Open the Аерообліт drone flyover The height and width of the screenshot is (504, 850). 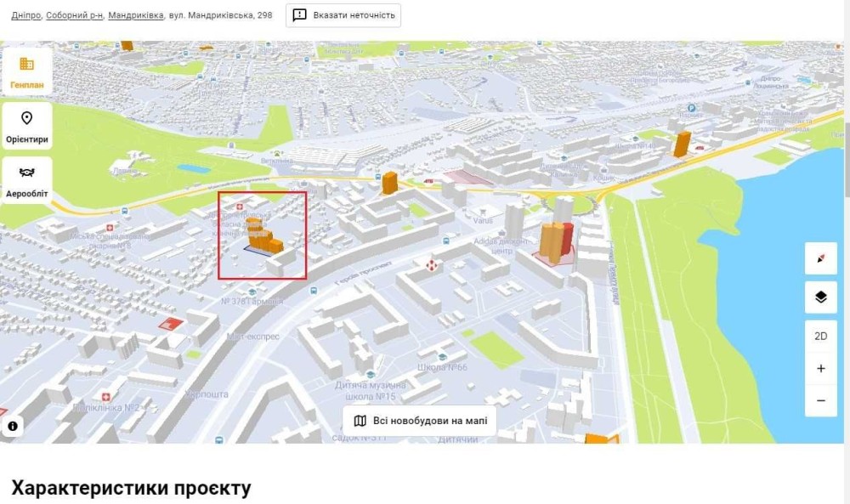26,180
